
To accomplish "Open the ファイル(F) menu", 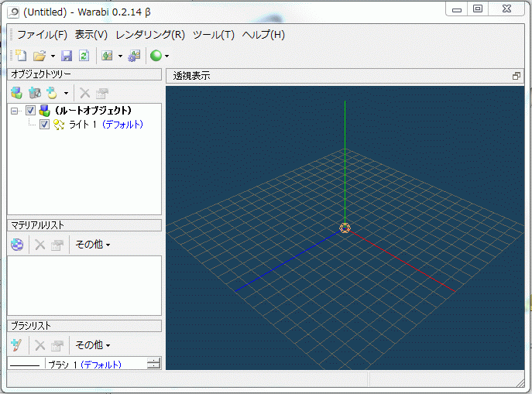I will point(42,35).
